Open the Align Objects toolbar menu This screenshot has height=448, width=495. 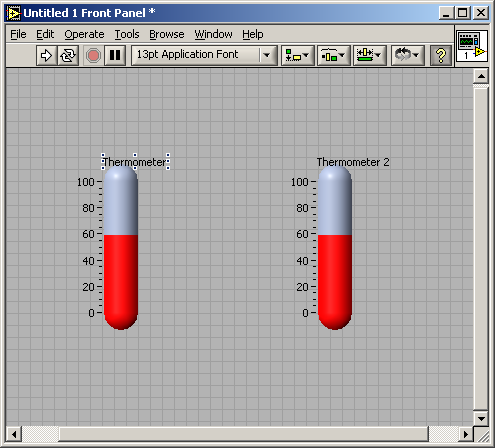(298, 55)
